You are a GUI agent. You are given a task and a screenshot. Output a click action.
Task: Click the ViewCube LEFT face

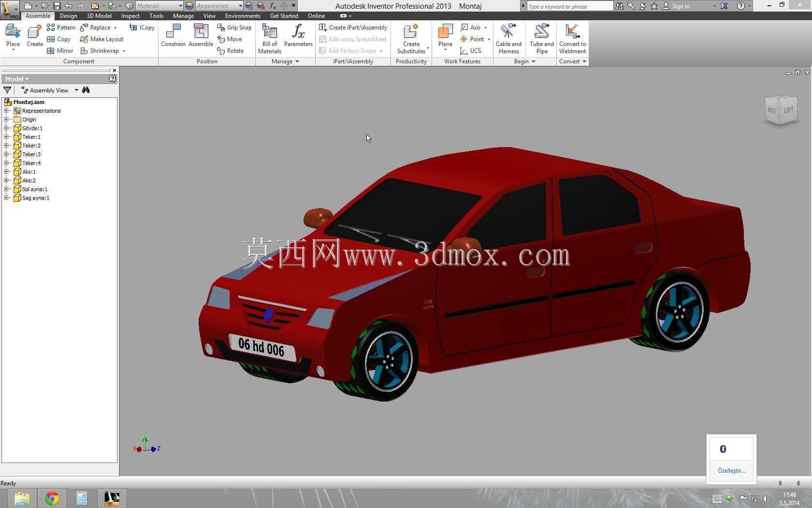pos(788,110)
